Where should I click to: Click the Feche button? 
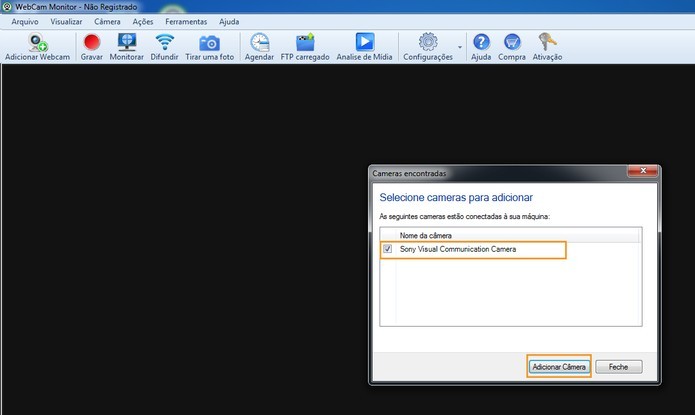618,367
